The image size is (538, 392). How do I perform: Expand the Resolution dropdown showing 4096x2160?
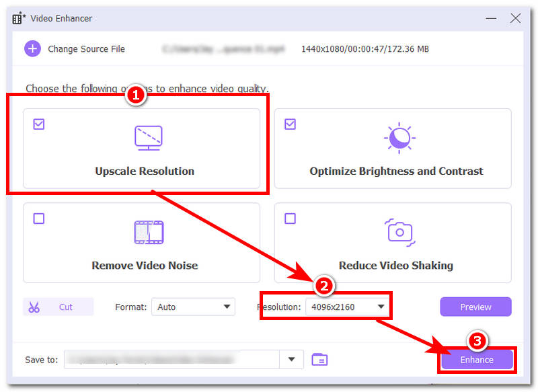click(347, 307)
